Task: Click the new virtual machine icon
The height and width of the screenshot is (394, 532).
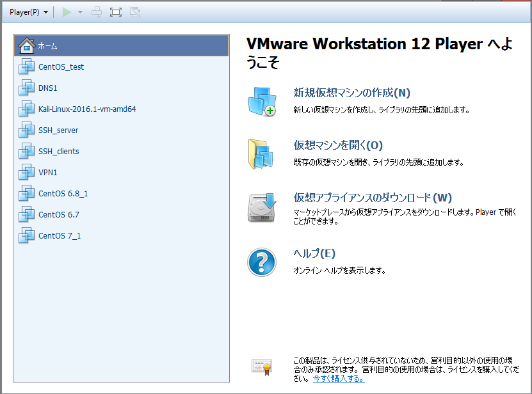Action: (262, 102)
